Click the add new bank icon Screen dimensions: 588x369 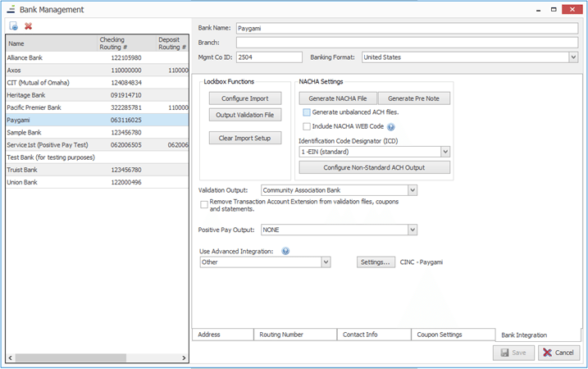tap(13, 26)
